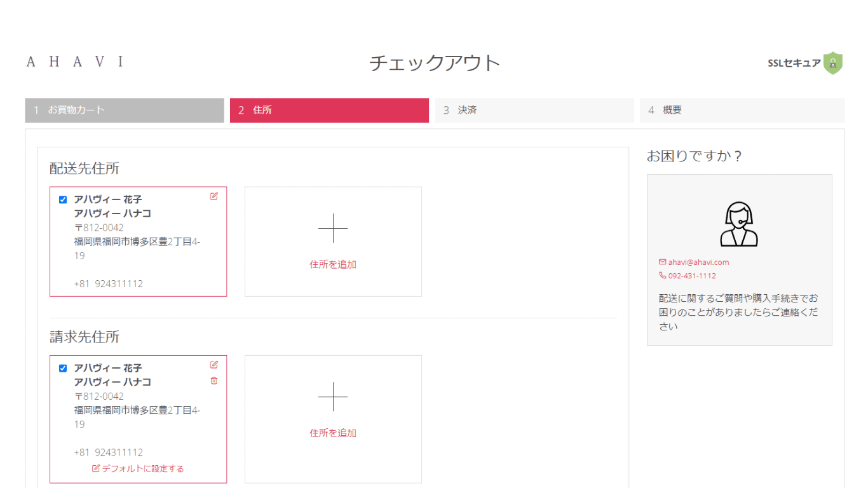
Task: Click 住所を追加 link under shipping addresses
Action: (333, 264)
